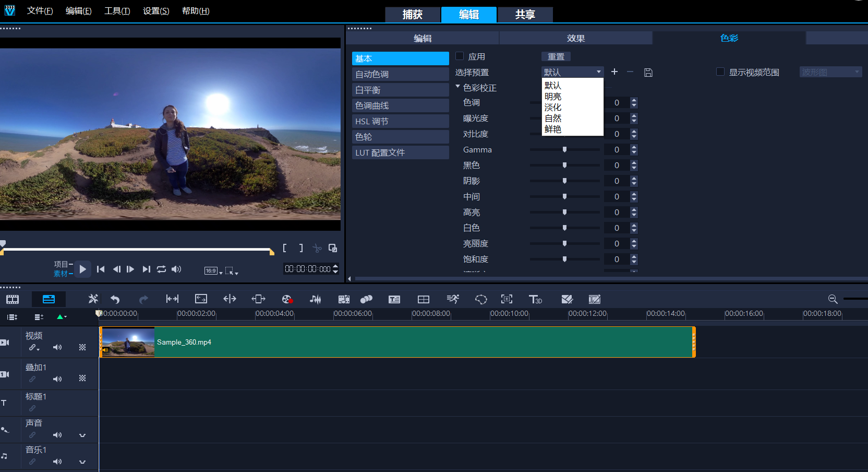Collapse the 色彩校正 section
Image resolution: width=868 pixels, height=472 pixels.
pyautogui.click(x=458, y=87)
